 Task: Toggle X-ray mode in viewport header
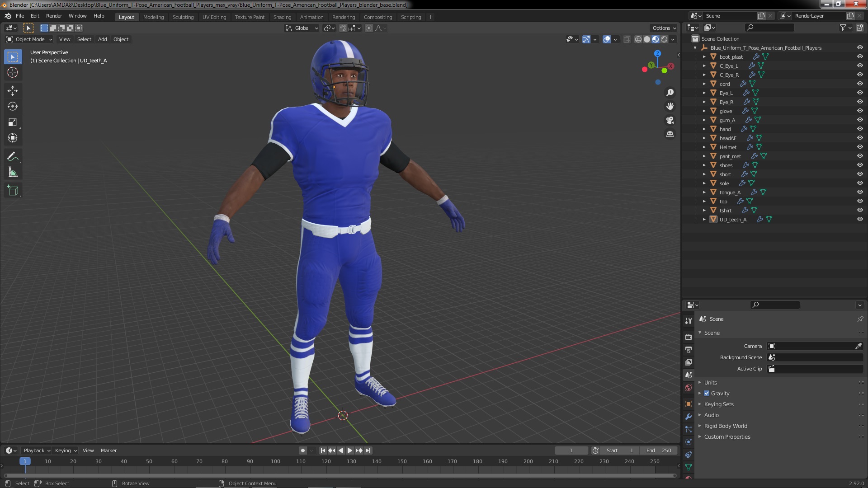(627, 40)
